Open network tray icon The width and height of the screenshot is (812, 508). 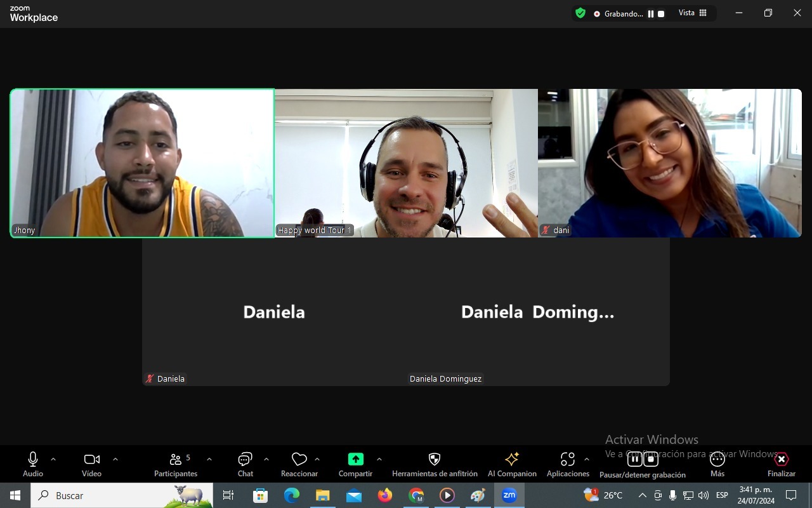pyautogui.click(x=688, y=495)
